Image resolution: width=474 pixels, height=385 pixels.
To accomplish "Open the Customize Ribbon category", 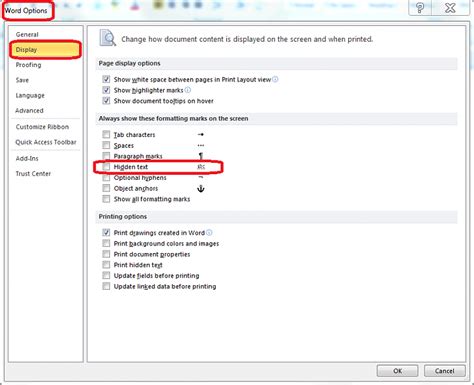I will 42,127.
